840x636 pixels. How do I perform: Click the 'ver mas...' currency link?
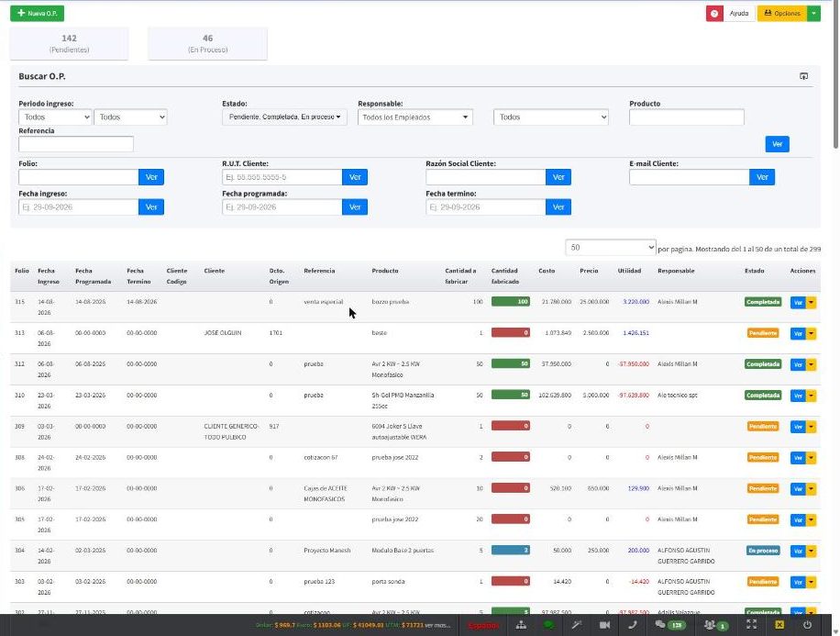click(x=437, y=625)
